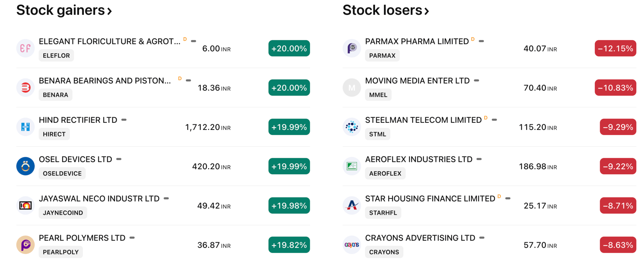
Task: Click the −12.15% red change badge
Action: tap(615, 48)
